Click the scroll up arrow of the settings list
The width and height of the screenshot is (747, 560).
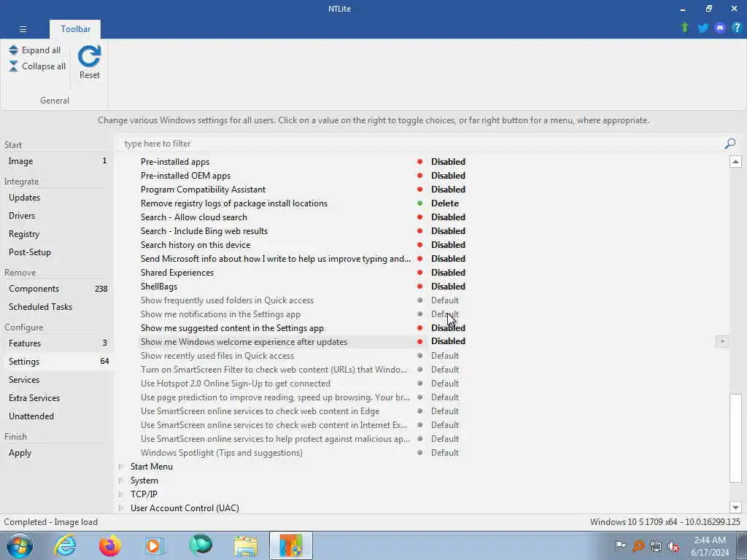pyautogui.click(x=735, y=161)
